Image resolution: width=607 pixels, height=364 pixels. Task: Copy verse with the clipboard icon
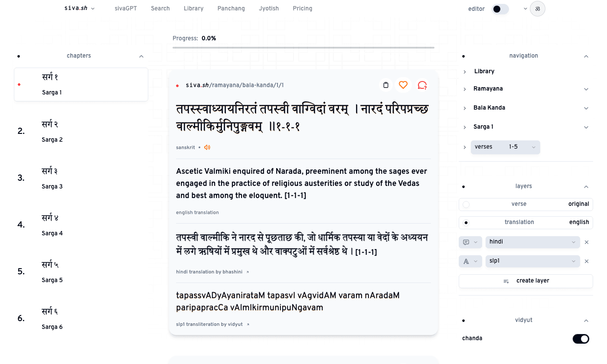[385, 85]
